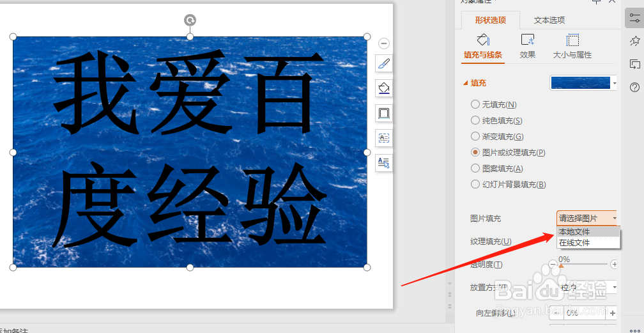Open the 放置方式 placement dropdown
Image resolution: width=644 pixels, height=333 pixels.
[586, 288]
